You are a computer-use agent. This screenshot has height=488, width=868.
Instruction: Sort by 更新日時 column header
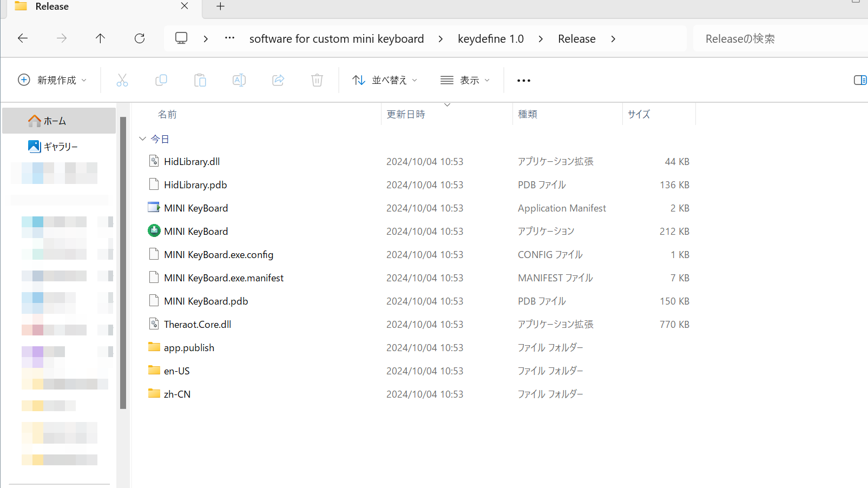(406, 114)
